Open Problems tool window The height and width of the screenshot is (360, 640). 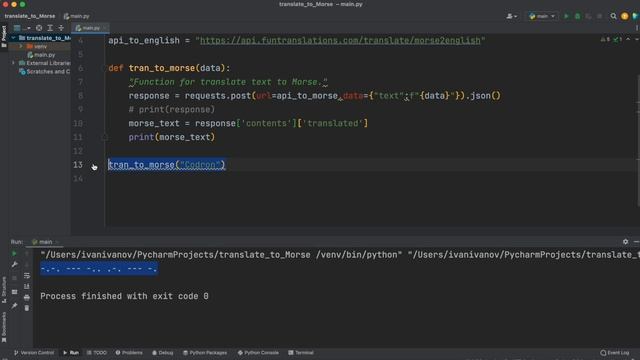(129, 353)
